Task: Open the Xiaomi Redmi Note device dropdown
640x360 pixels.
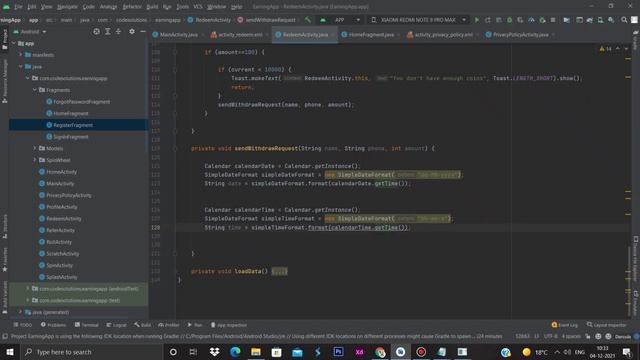Action: 419,20
